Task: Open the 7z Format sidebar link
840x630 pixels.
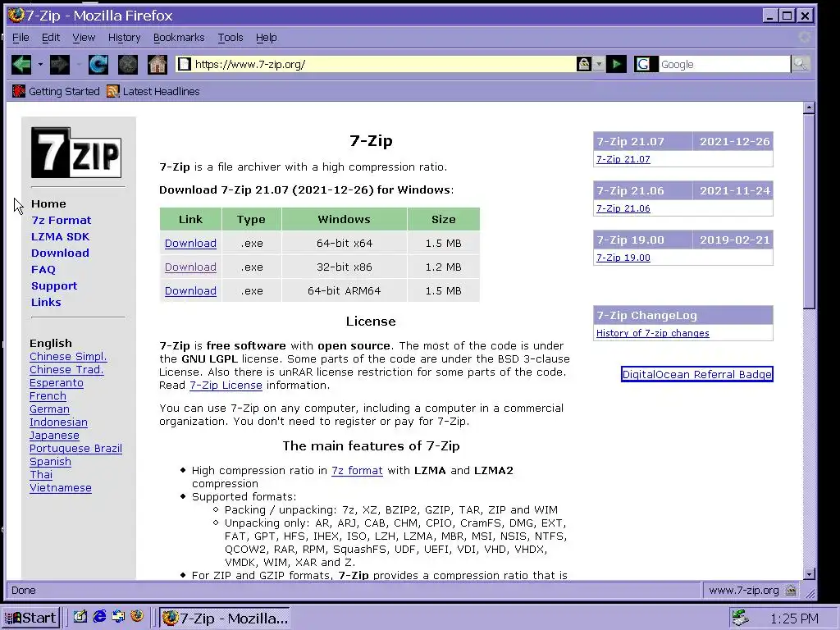Action: 61,220
